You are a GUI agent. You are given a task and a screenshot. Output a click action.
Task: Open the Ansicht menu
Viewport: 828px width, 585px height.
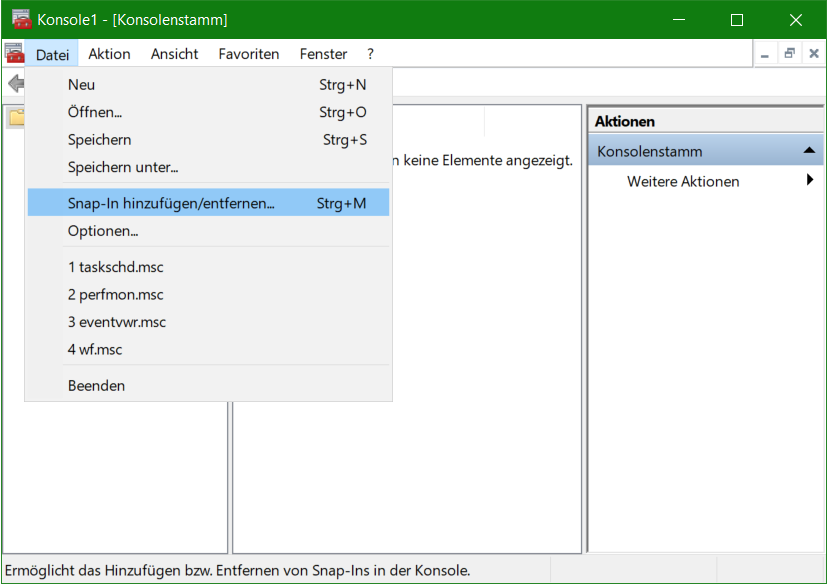coord(174,54)
